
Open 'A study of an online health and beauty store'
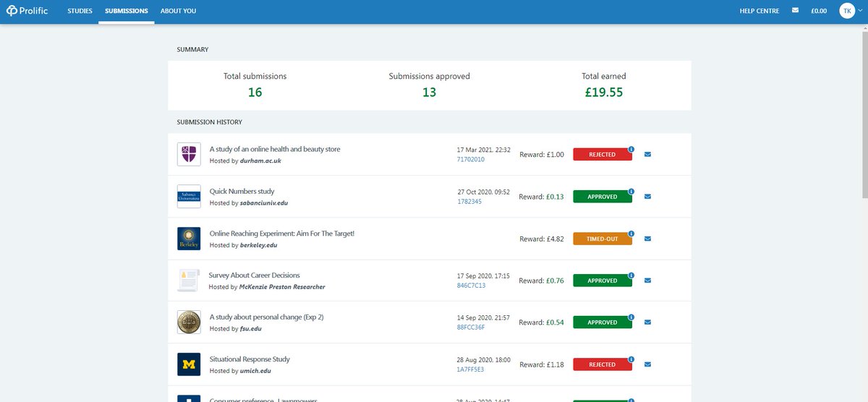click(x=275, y=149)
